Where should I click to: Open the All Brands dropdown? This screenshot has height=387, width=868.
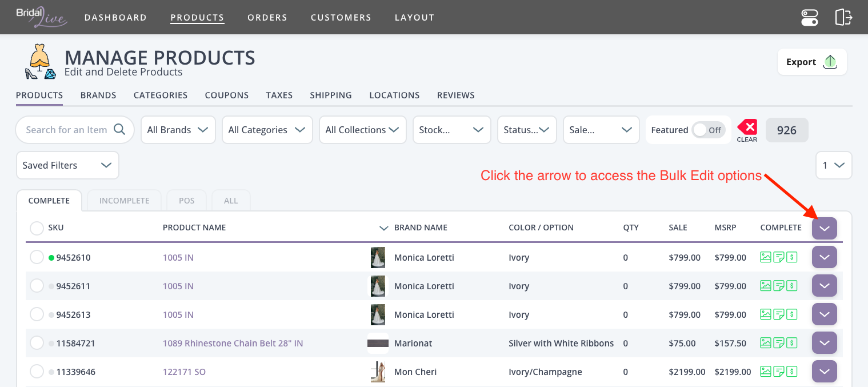coord(178,130)
